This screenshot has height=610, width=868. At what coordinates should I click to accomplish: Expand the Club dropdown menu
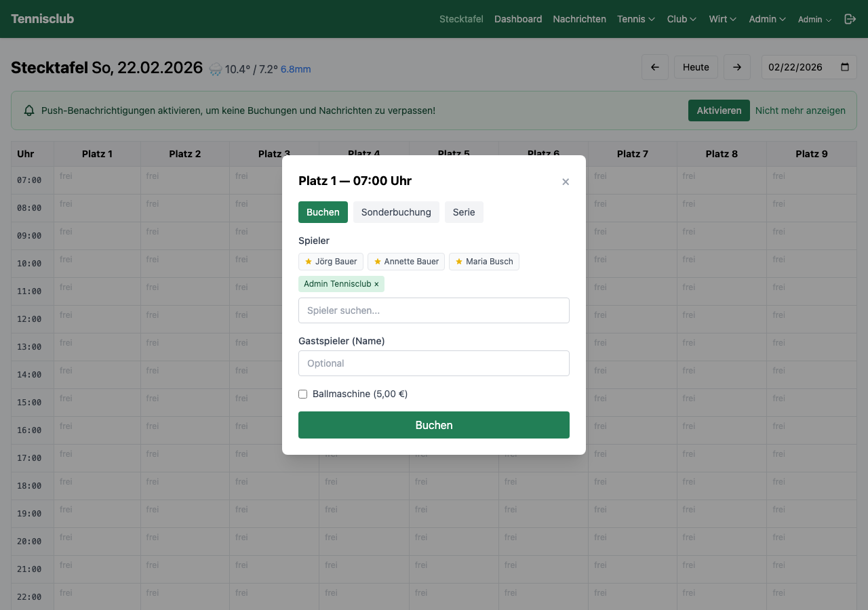point(682,19)
